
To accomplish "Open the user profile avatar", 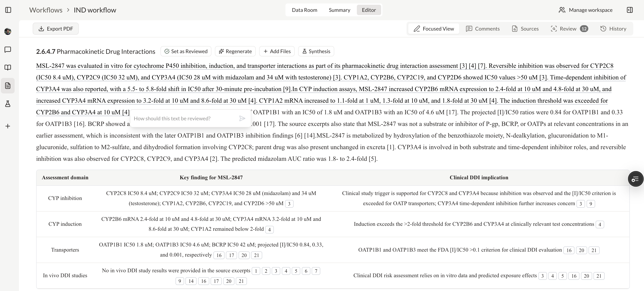I will pos(8,31).
